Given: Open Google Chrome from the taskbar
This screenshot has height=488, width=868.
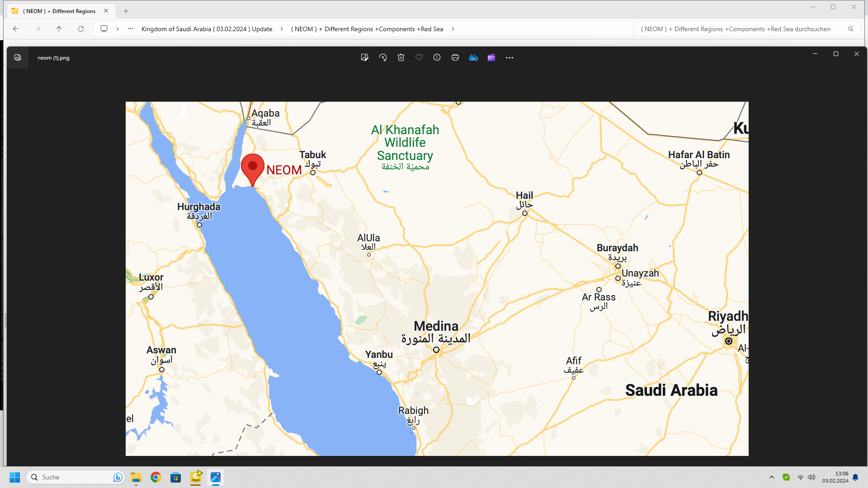Looking at the screenshot, I should click(156, 477).
